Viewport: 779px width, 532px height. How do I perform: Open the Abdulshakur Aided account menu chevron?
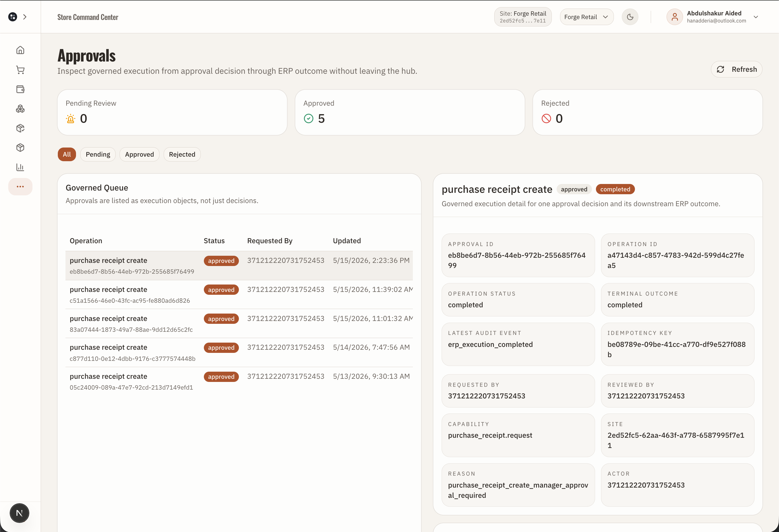(756, 17)
